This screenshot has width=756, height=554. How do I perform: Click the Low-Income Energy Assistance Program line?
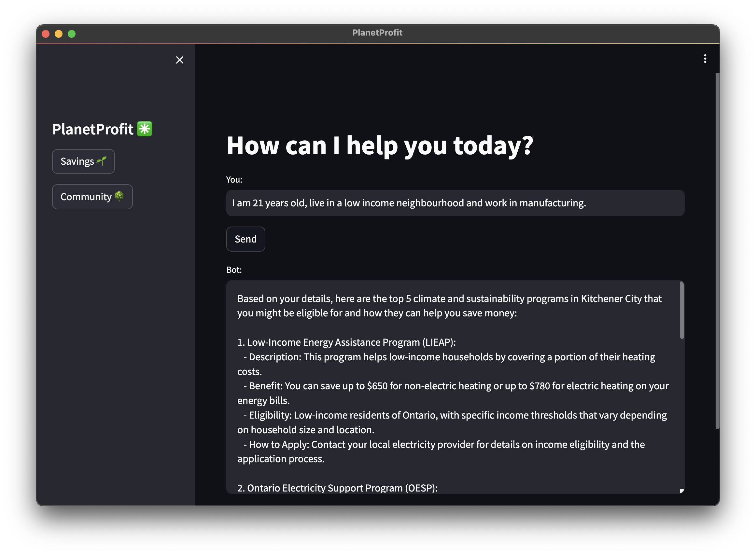point(346,342)
